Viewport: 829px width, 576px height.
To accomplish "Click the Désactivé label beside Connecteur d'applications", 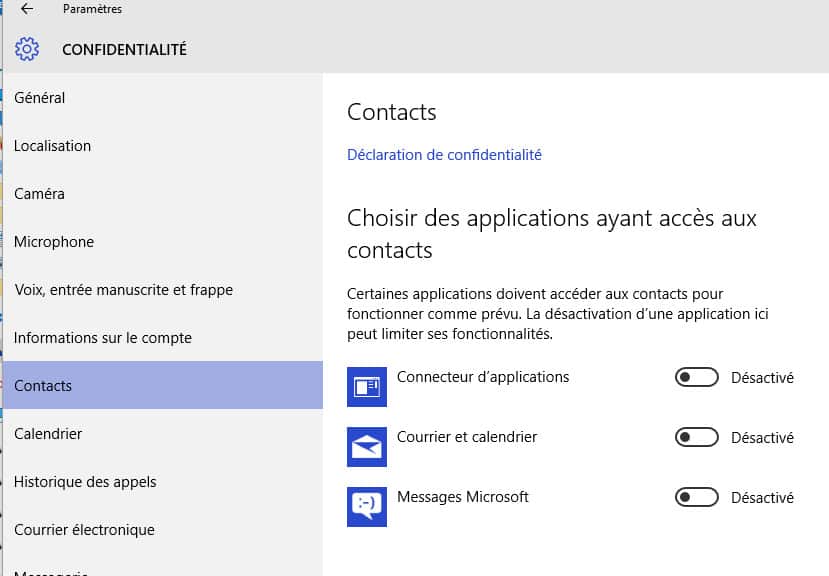I will pyautogui.click(x=762, y=378).
